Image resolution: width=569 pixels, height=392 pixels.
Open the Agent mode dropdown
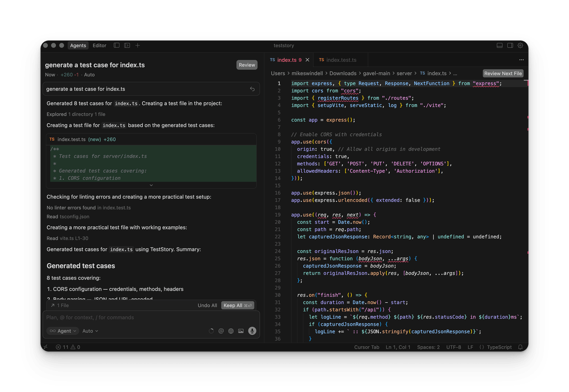pos(62,331)
